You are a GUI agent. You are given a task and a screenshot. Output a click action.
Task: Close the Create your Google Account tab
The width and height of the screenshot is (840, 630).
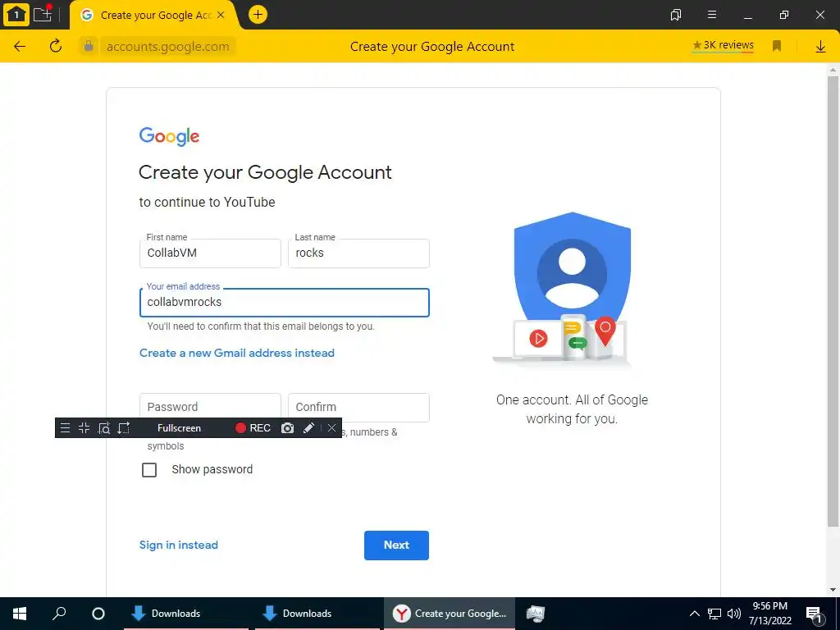(x=221, y=15)
